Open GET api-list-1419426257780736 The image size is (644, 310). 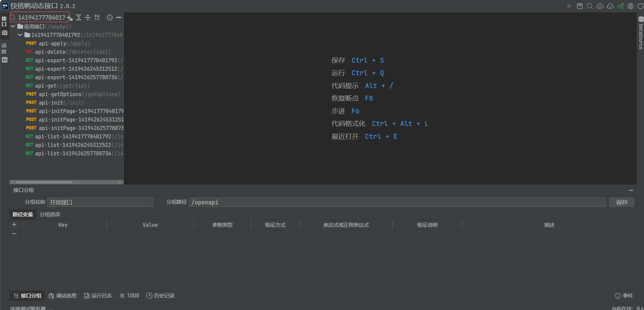pos(67,153)
